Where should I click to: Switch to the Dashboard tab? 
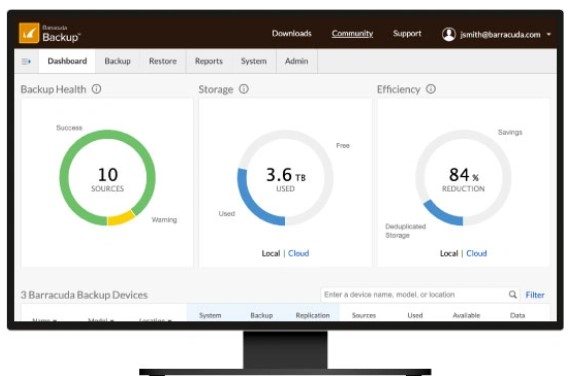67,61
